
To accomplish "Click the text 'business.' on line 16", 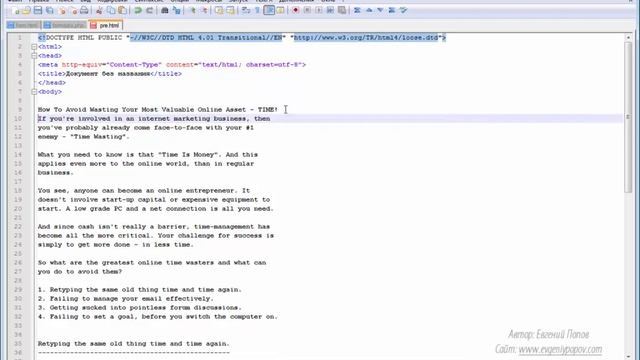I will tap(56, 173).
